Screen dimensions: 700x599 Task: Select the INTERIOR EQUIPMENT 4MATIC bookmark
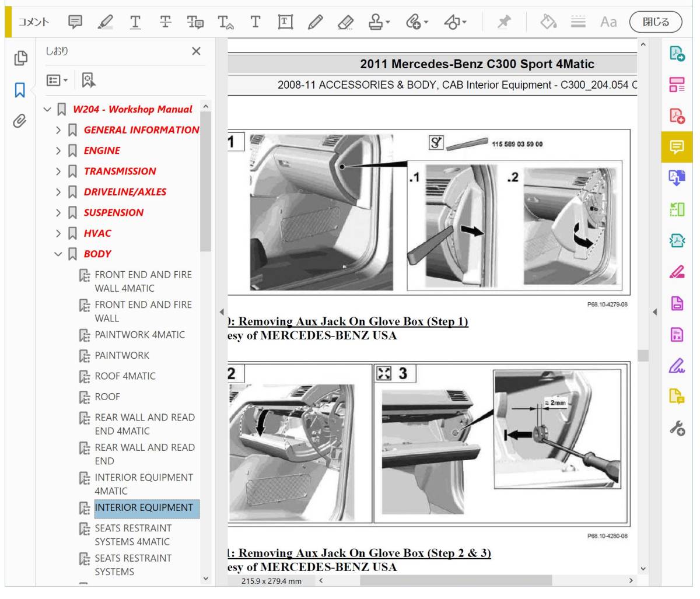click(143, 484)
